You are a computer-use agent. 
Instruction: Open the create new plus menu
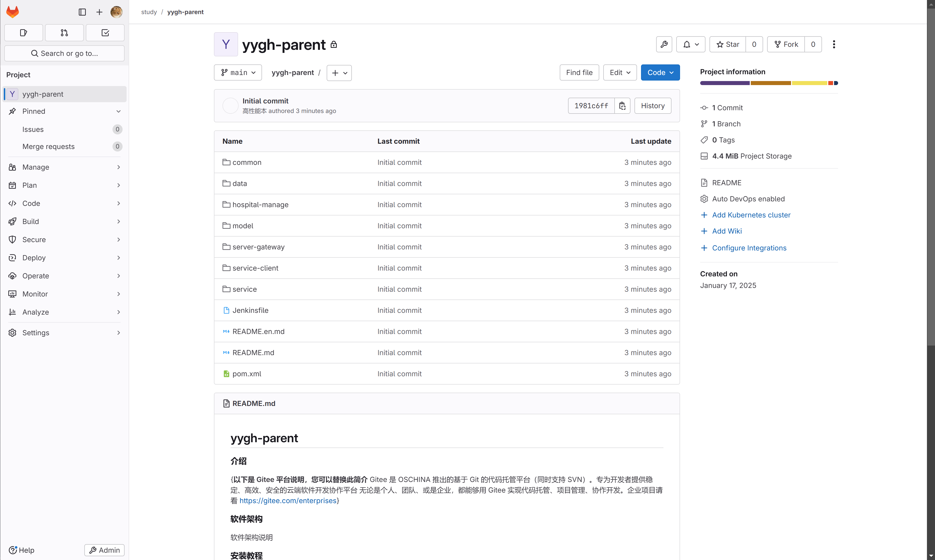point(99,12)
